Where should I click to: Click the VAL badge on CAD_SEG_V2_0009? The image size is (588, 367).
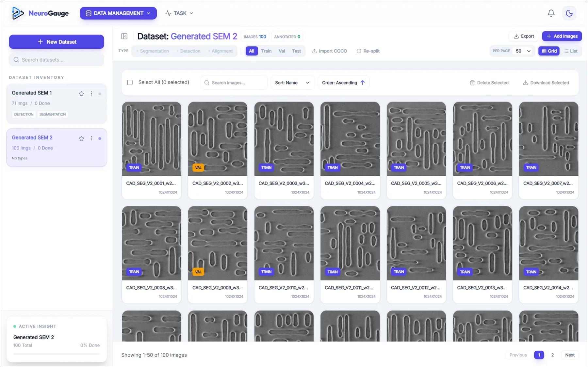(x=198, y=272)
